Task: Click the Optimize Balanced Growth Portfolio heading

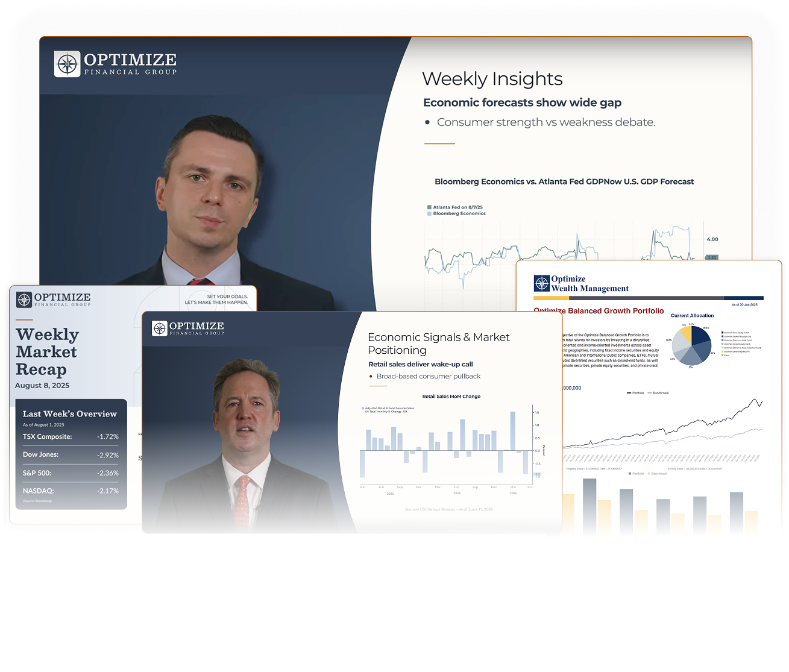Action: pyautogui.click(x=599, y=311)
